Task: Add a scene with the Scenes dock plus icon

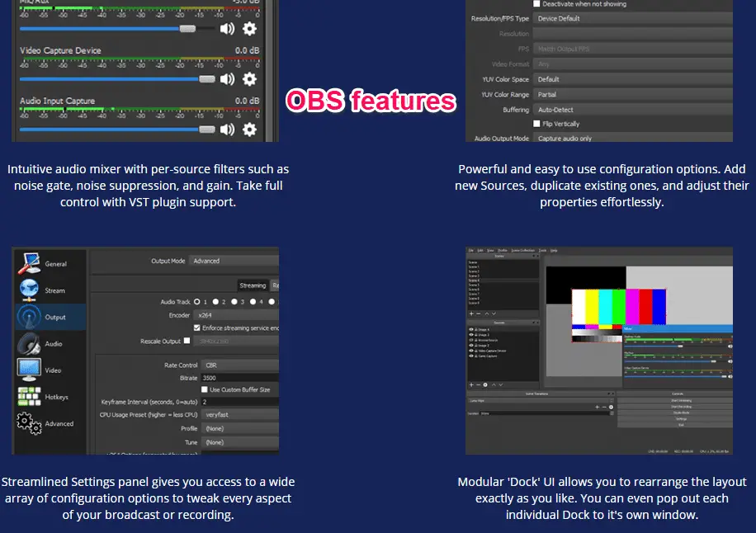Action: pos(471,314)
